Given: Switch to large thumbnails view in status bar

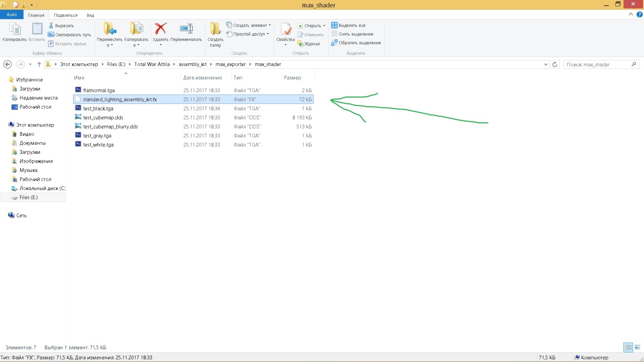Looking at the screenshot, I should click(637, 347).
